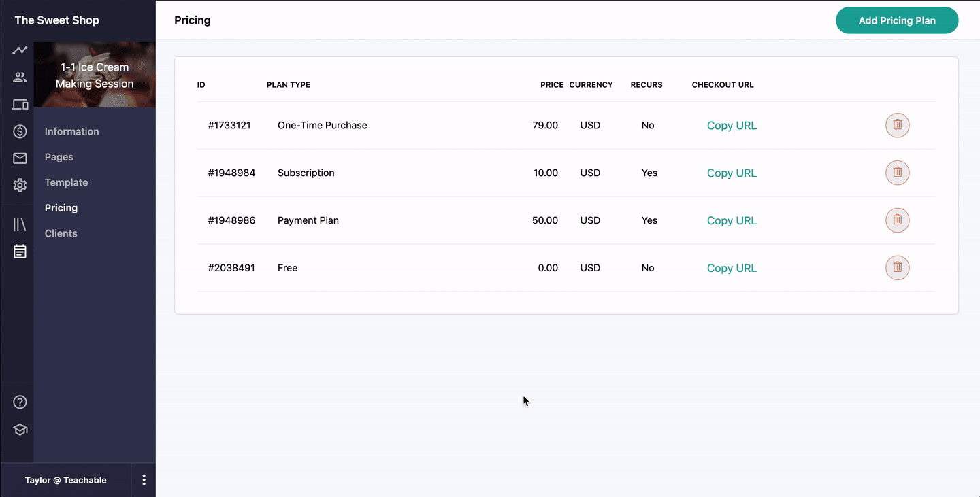The image size is (980, 497).
Task: Delete the One-Time Purchase pricing plan
Action: tap(897, 125)
